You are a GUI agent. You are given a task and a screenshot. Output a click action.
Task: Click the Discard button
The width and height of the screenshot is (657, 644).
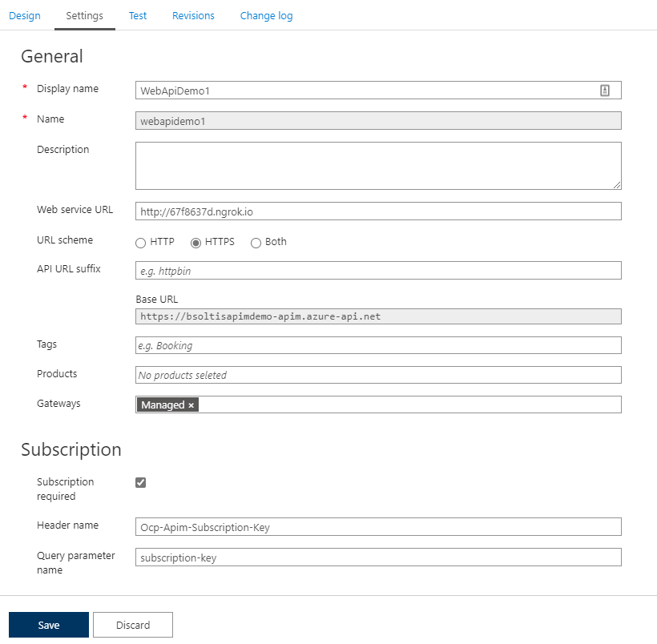point(133,625)
